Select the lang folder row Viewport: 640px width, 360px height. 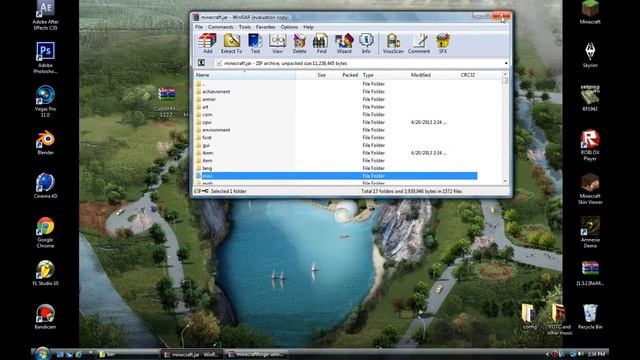pyautogui.click(x=336, y=168)
